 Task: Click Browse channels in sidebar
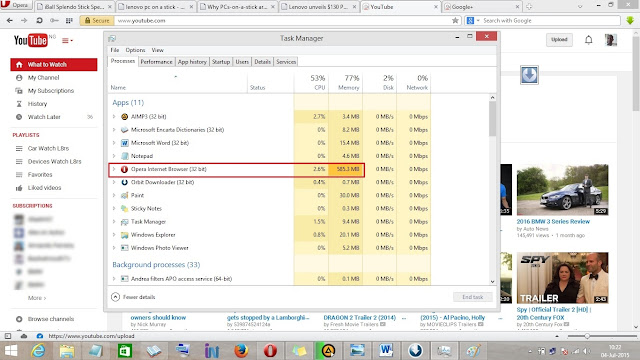[51, 319]
